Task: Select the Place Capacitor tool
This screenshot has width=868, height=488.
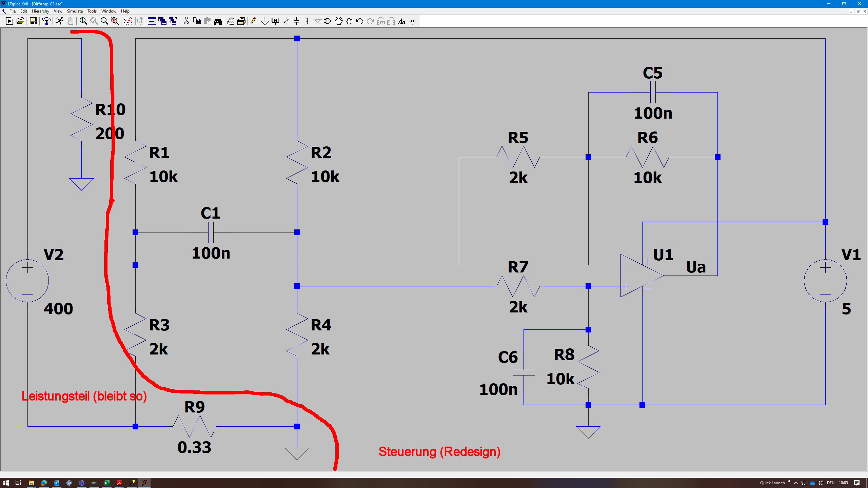Action: 296,21
